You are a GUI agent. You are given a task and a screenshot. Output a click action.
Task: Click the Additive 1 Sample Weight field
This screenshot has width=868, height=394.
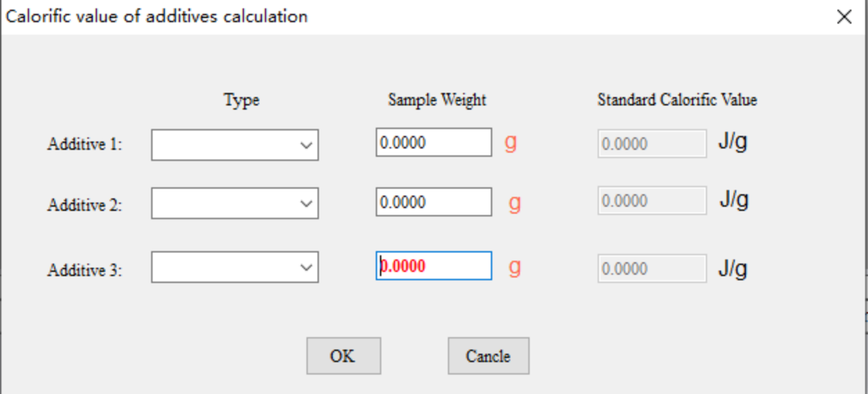click(433, 143)
